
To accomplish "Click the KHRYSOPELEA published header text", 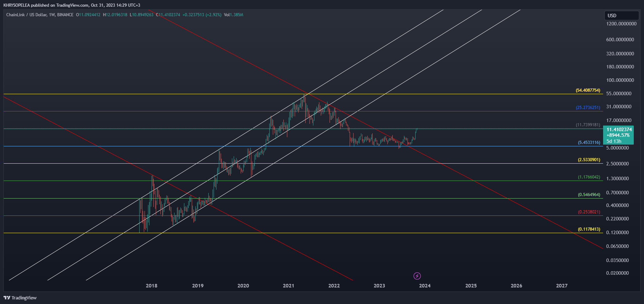I will pos(72,5).
